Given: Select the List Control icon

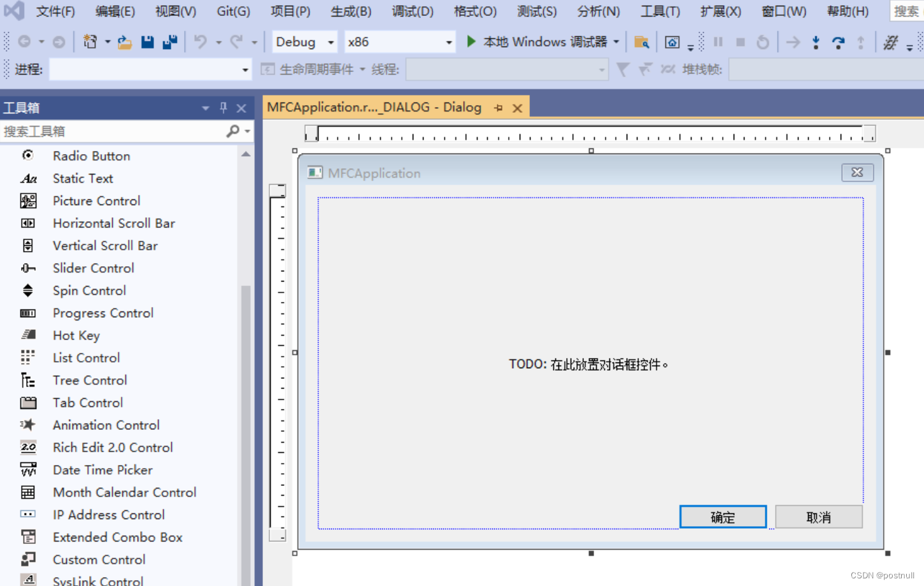Looking at the screenshot, I should (28, 357).
